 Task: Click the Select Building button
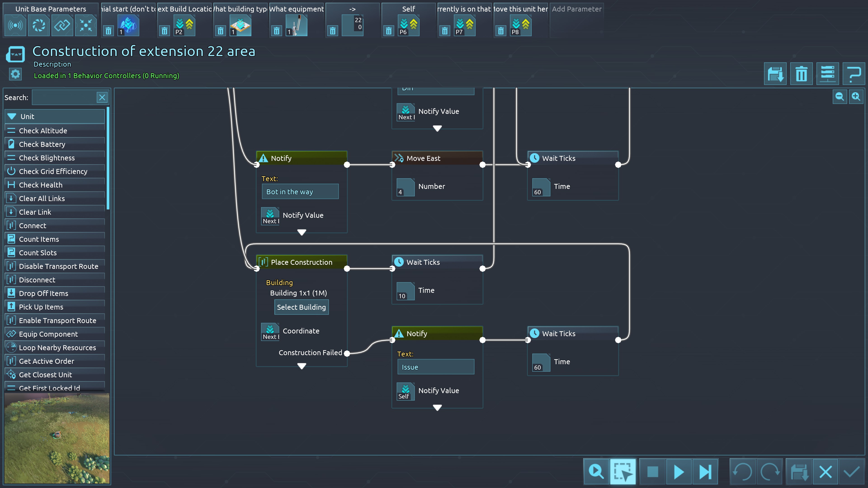click(301, 307)
